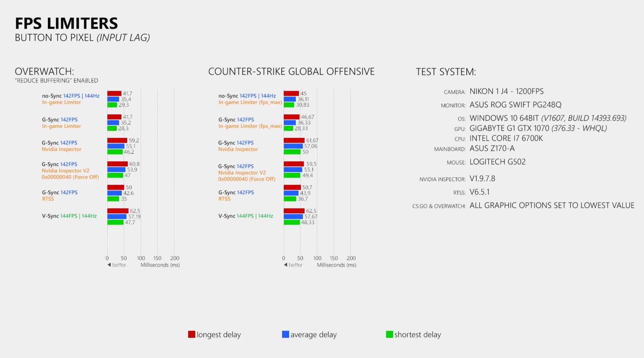The width and height of the screenshot is (644, 358).
Task: Select the CS:GO RTSS row label
Action: [x=236, y=196]
